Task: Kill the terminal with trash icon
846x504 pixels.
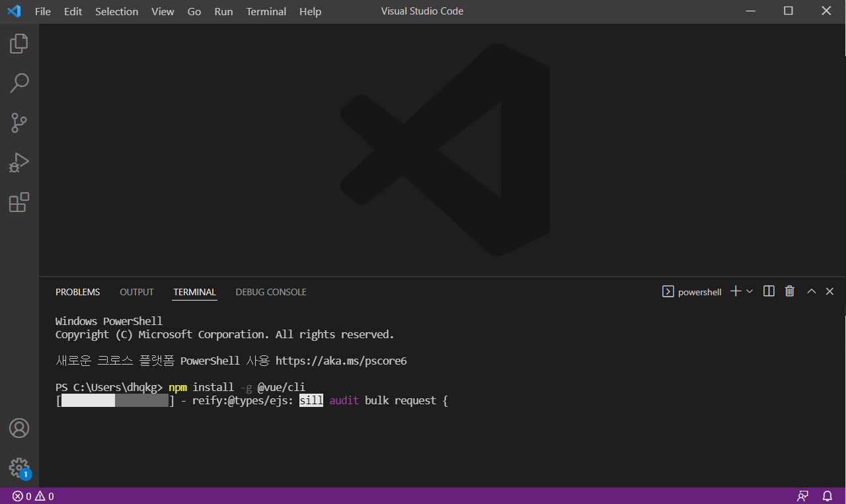Action: click(x=789, y=291)
